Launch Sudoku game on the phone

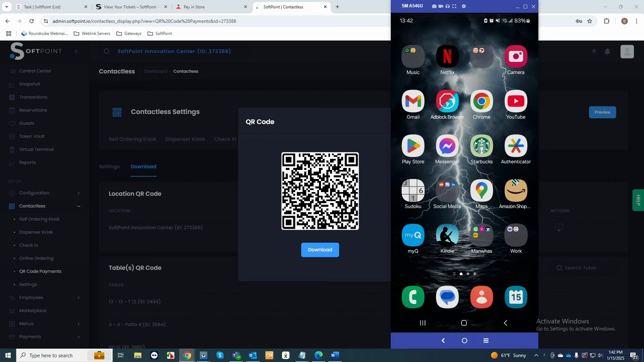tap(413, 191)
